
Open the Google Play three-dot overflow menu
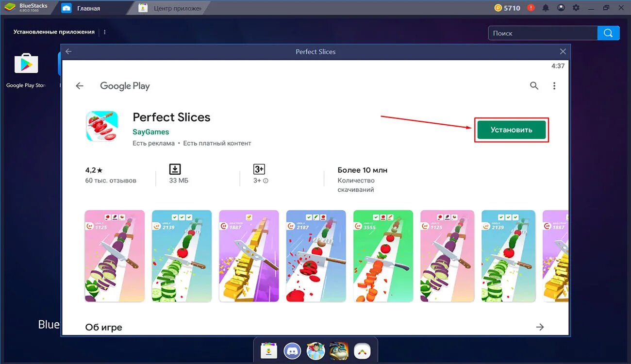[554, 86]
